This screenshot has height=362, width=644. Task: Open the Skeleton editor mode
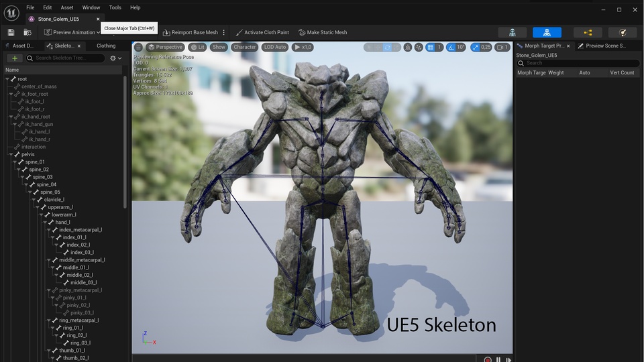(x=513, y=32)
